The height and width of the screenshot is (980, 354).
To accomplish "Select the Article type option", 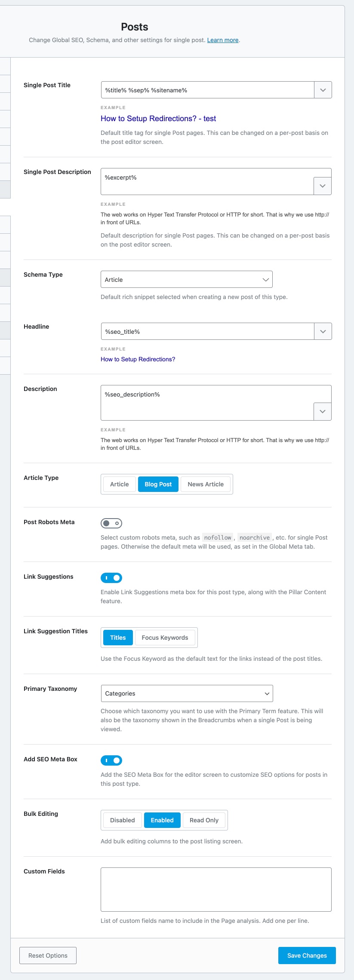I will (x=119, y=484).
